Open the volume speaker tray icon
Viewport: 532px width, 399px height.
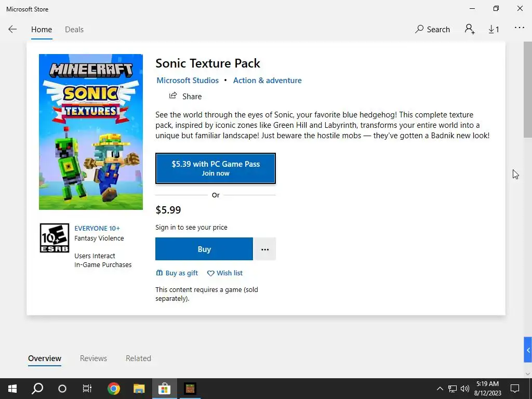[465, 389]
